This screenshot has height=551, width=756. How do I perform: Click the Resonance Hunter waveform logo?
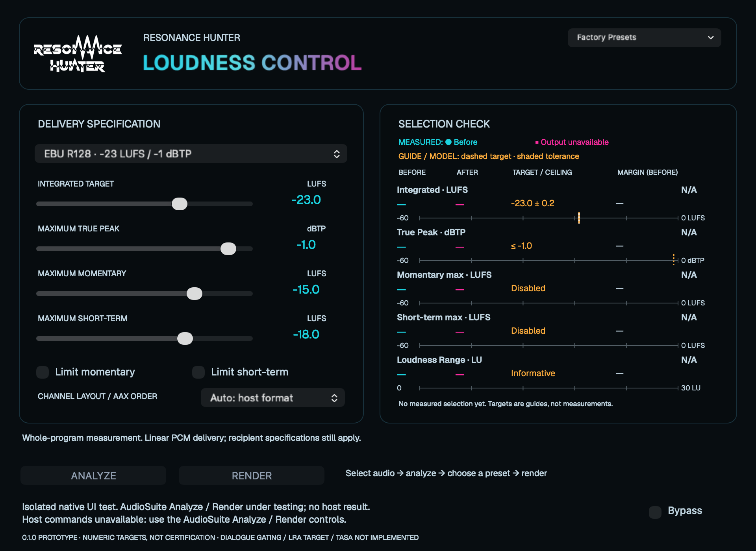pyautogui.click(x=78, y=54)
